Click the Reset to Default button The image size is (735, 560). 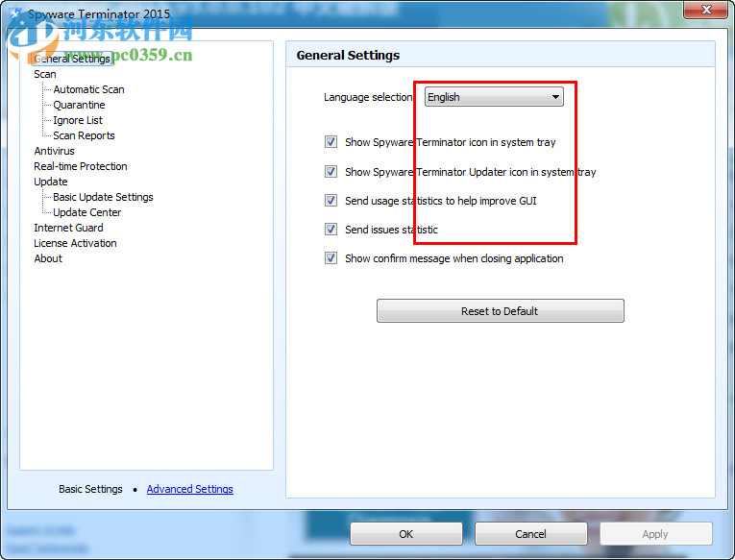(501, 310)
